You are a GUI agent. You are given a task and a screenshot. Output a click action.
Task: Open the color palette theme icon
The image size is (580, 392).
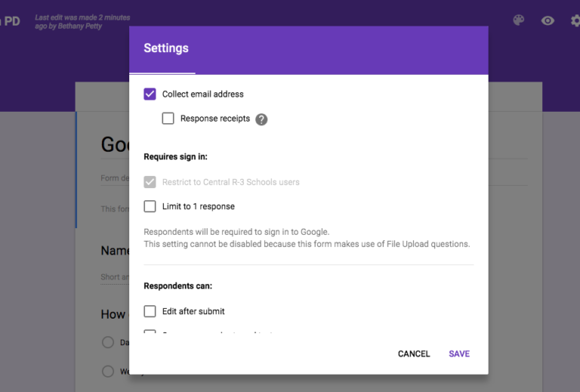519,20
